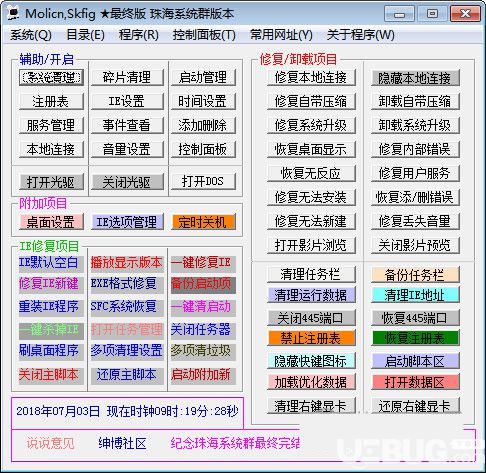This screenshot has width=486, height=473.
Task: Open the 系统(Q) menu
Action: click(x=31, y=35)
